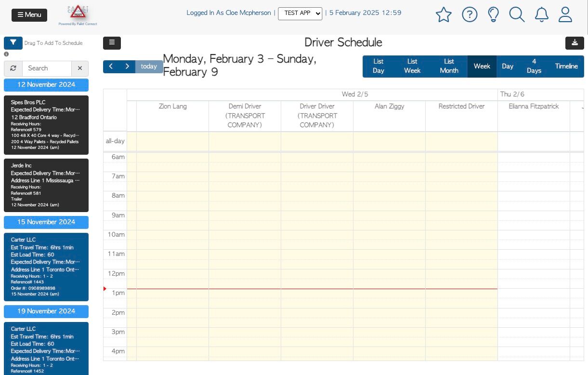Clear the search with the X button
This screenshot has width=588, height=375.
80,68
